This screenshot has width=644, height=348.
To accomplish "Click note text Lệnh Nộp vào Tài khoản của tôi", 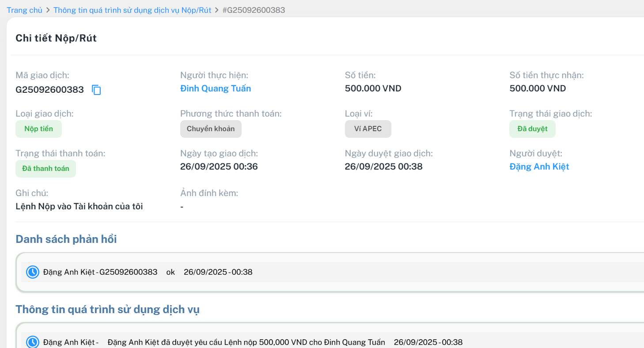I will click(x=79, y=206).
